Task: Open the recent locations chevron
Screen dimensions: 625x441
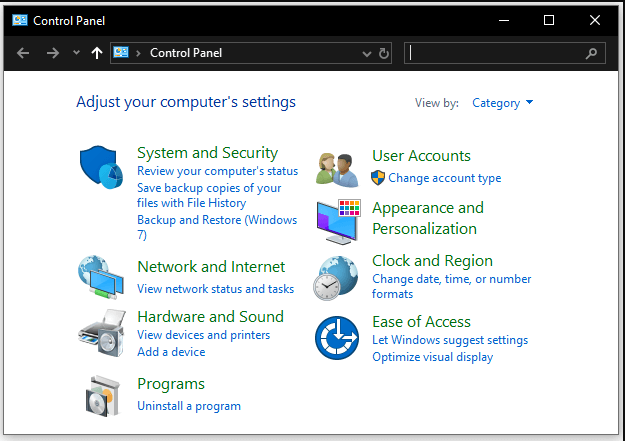Action: pos(77,53)
